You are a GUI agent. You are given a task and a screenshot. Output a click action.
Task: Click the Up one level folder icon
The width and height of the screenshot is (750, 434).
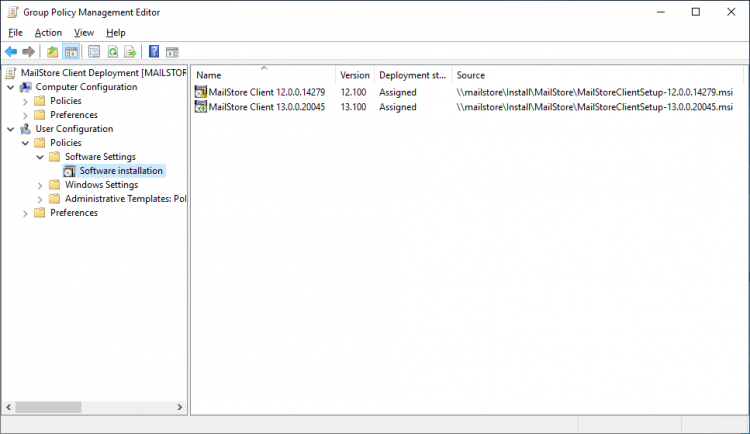[53, 52]
